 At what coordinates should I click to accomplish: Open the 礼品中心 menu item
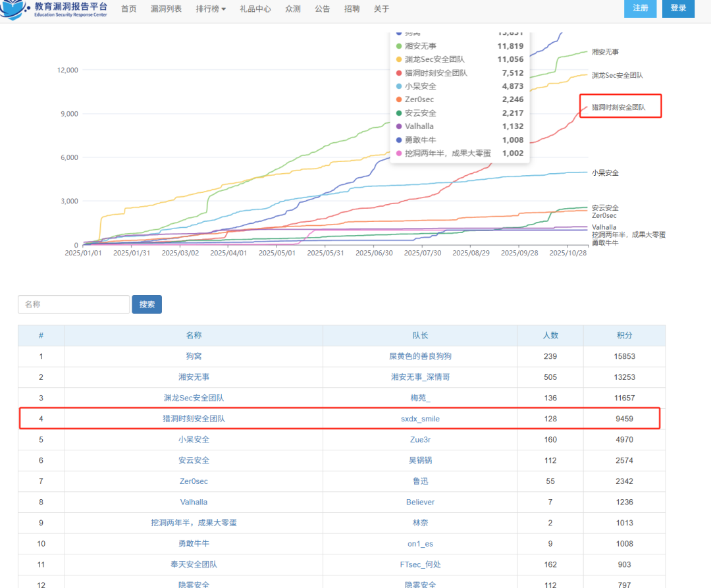(x=255, y=9)
